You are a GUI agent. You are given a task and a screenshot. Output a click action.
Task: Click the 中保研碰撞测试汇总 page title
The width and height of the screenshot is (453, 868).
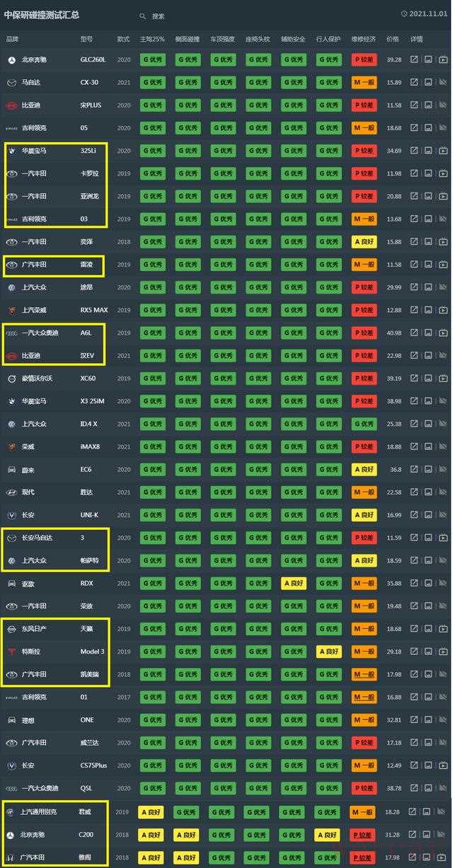coord(42,14)
